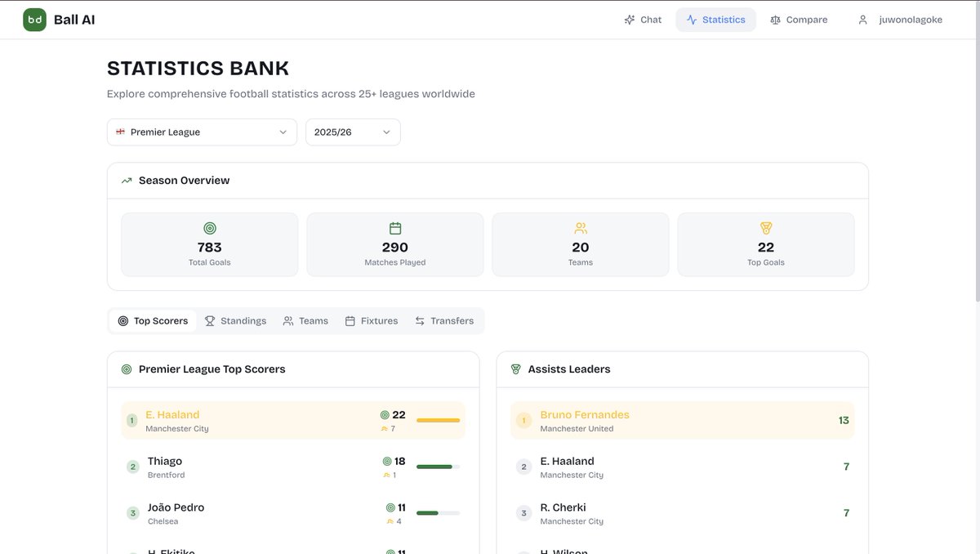Click the Season Overview trend icon
The width and height of the screenshot is (980, 554).
pos(127,181)
